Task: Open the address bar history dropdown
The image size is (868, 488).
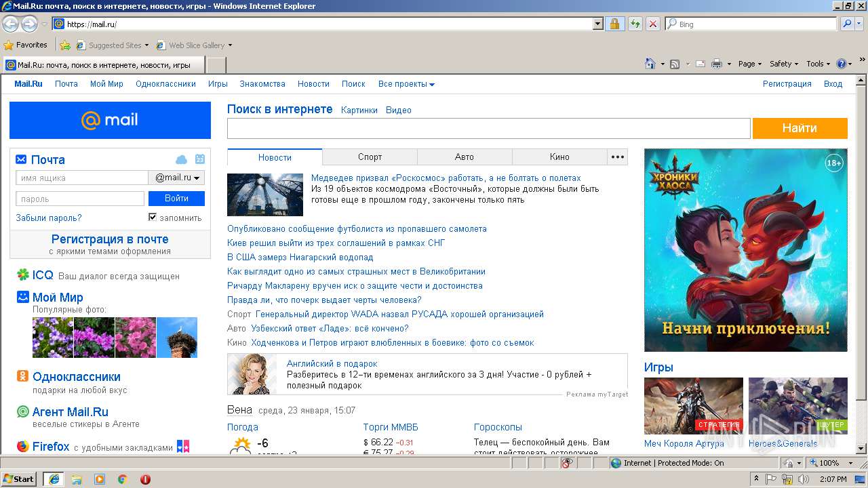Action: pos(597,24)
